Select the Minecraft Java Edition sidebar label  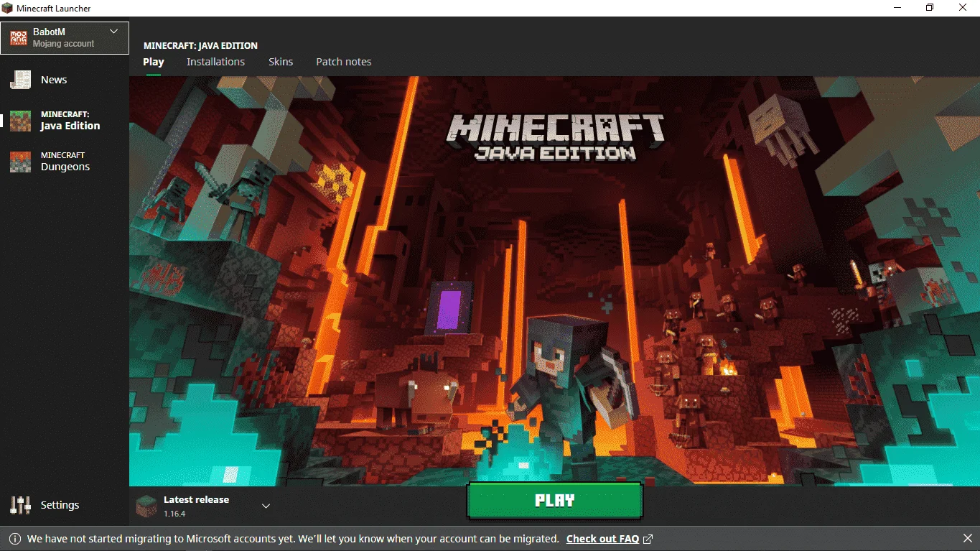(70, 121)
